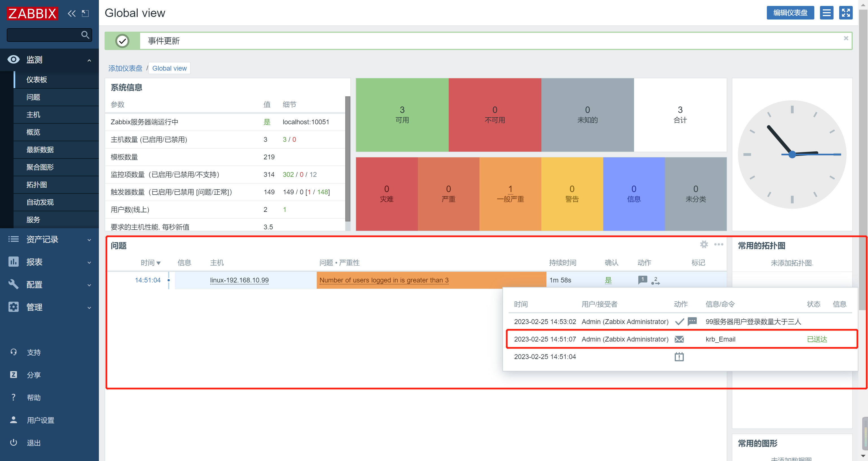Click problem Number of users logged in
The width and height of the screenshot is (868, 461).
tap(384, 280)
